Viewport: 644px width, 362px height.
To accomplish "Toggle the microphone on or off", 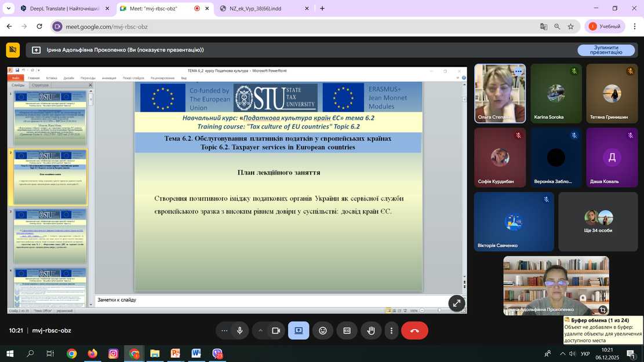I will pyautogui.click(x=239, y=330).
